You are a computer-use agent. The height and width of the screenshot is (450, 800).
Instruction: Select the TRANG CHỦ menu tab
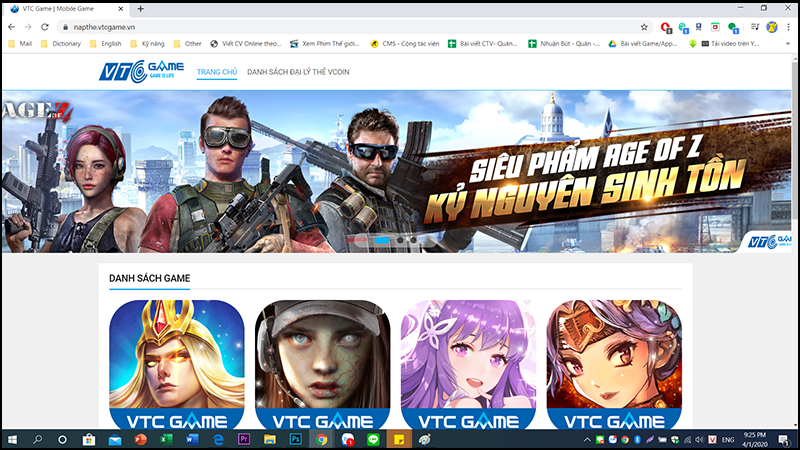(217, 72)
